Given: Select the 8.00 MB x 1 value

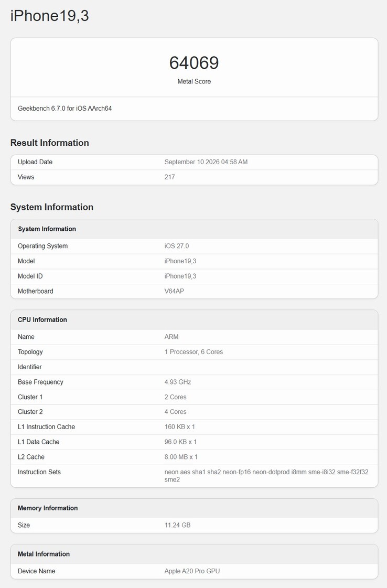Looking at the screenshot, I should [181, 457].
